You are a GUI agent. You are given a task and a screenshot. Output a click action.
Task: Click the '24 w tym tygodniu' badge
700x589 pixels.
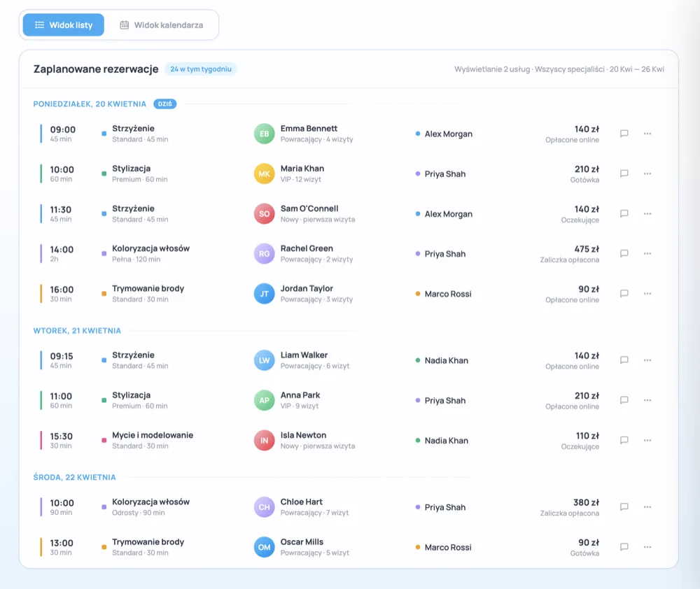(x=201, y=69)
